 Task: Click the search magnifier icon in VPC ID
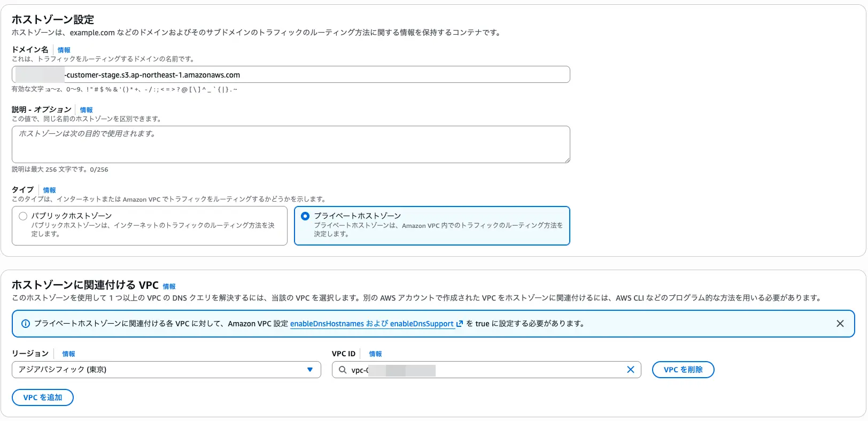343,370
